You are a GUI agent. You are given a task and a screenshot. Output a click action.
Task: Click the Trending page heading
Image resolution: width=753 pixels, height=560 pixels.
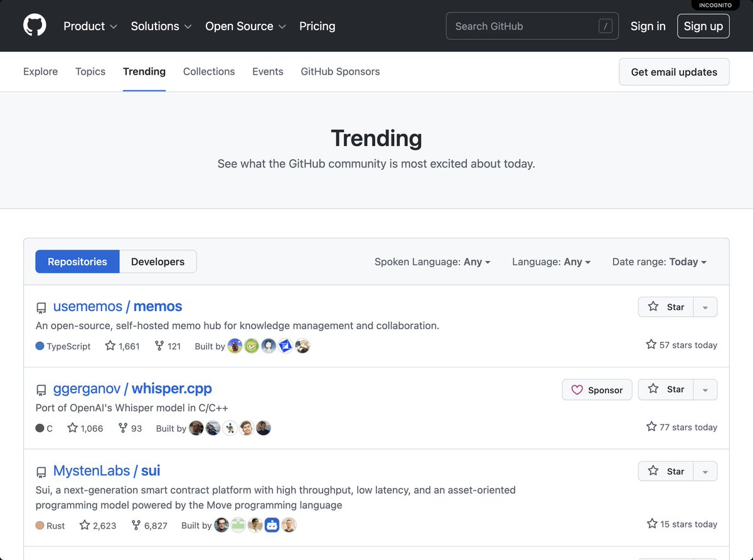pyautogui.click(x=376, y=138)
